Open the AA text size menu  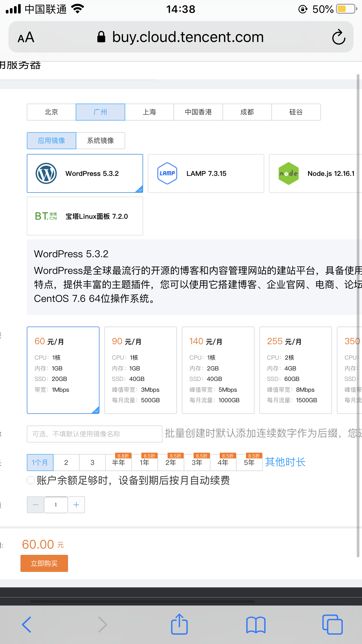pyautogui.click(x=26, y=37)
